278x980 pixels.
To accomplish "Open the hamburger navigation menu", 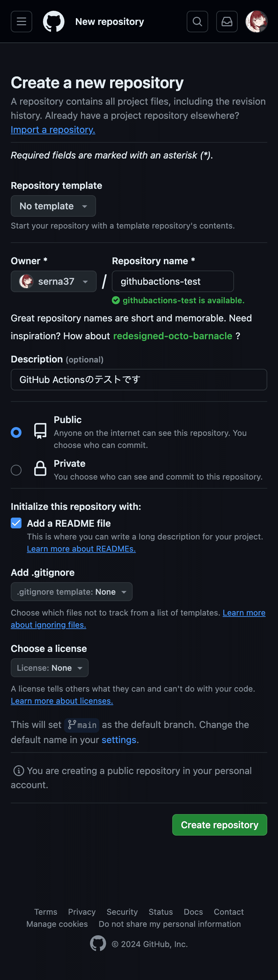I will (21, 22).
